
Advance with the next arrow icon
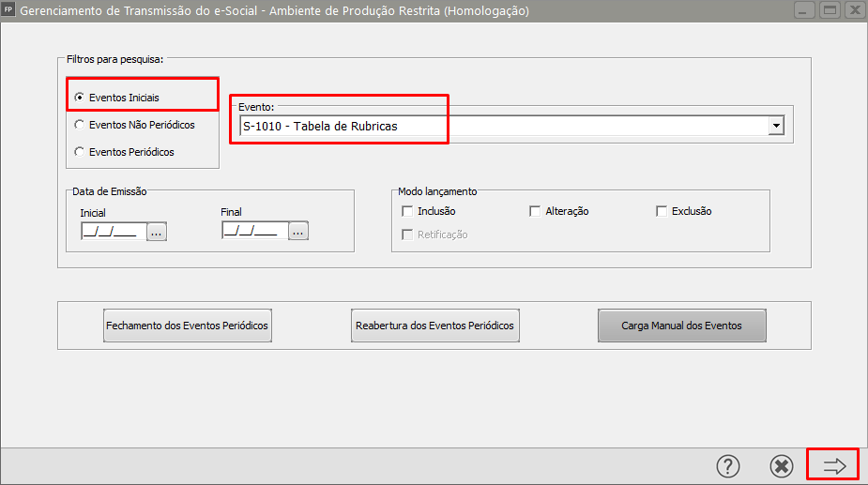(833, 465)
